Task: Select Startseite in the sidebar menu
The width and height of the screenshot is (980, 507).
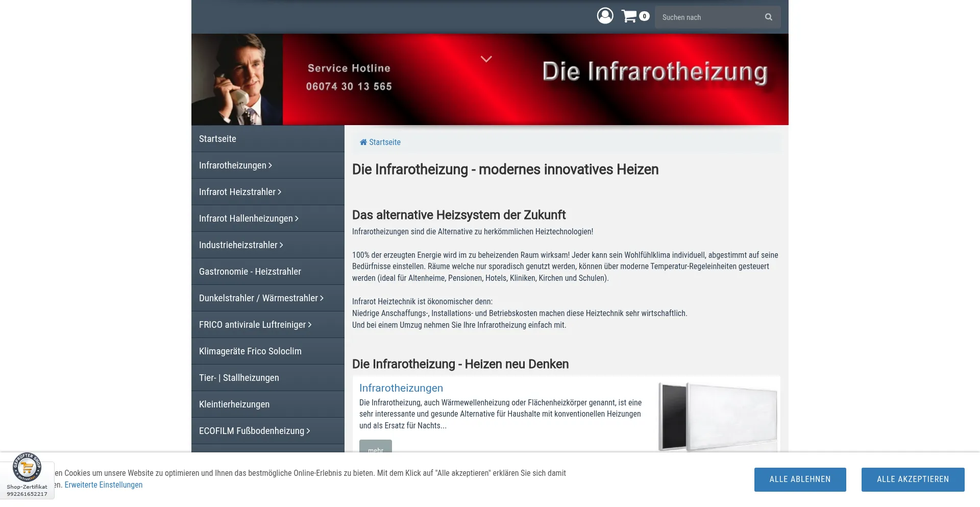Action: click(217, 138)
